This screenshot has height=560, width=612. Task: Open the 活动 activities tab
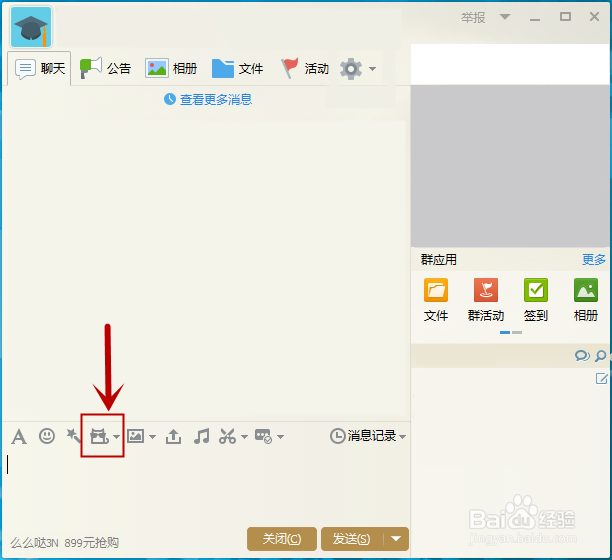click(305, 68)
